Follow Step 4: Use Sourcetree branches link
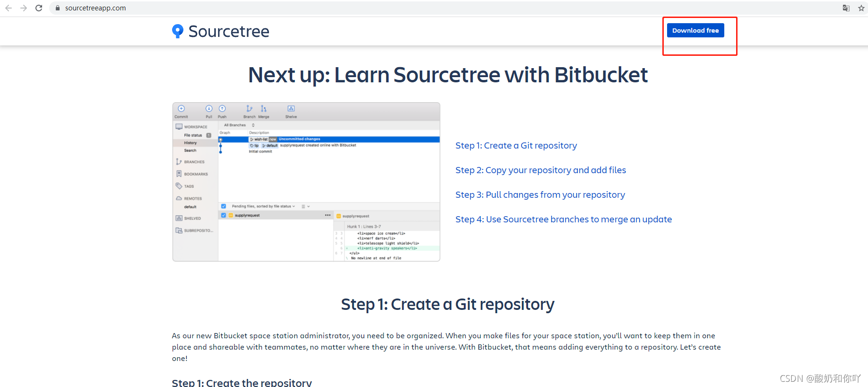The width and height of the screenshot is (868, 387). click(x=564, y=220)
